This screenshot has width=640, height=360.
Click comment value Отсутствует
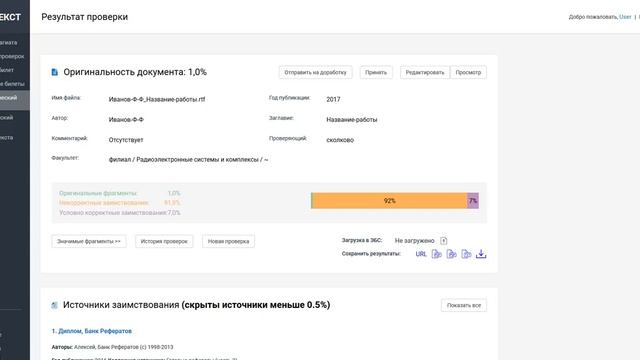coord(126,140)
